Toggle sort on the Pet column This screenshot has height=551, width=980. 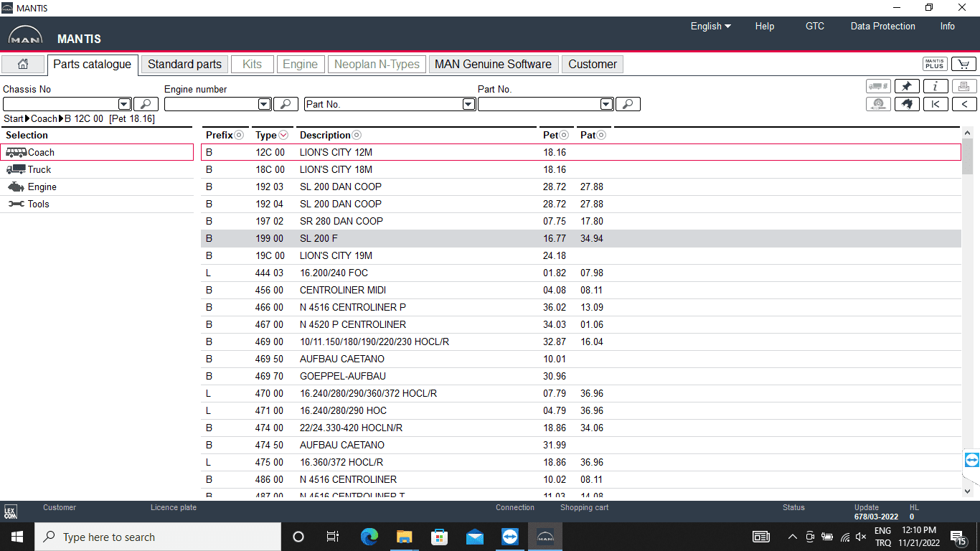[x=564, y=135]
